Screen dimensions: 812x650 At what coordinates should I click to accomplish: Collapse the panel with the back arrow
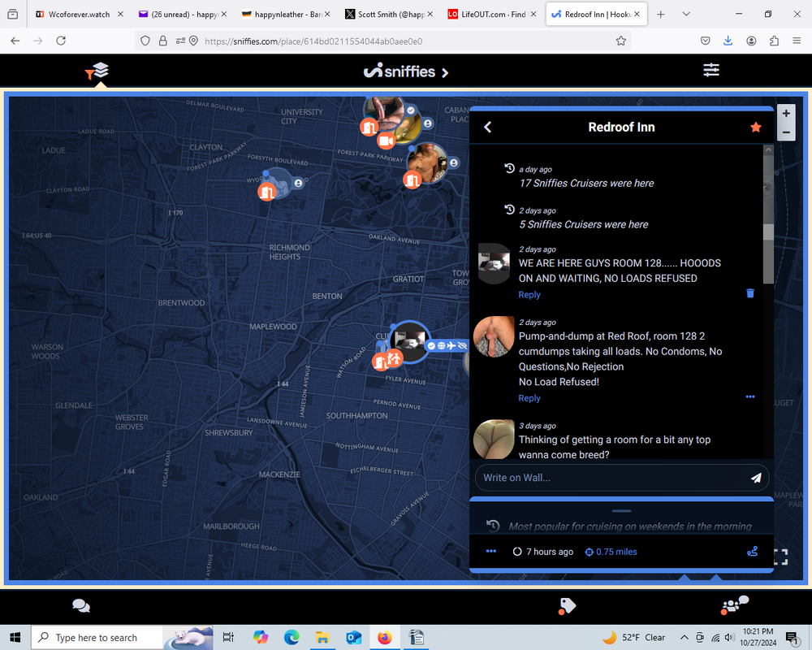pos(487,127)
